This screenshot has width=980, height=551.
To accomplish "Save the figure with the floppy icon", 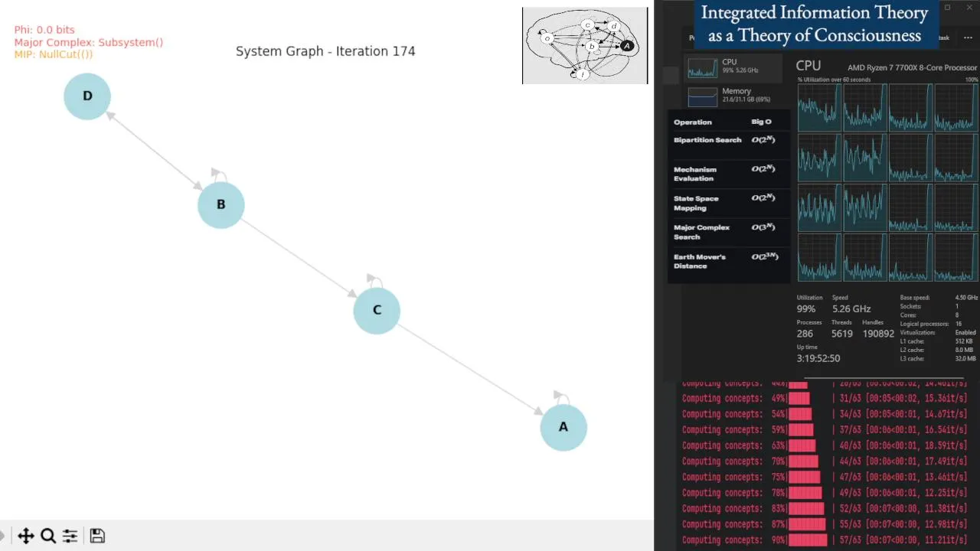I will coord(97,536).
